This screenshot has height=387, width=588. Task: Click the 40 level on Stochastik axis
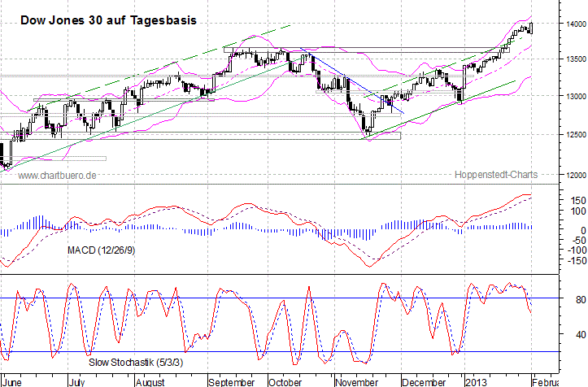tap(581, 334)
